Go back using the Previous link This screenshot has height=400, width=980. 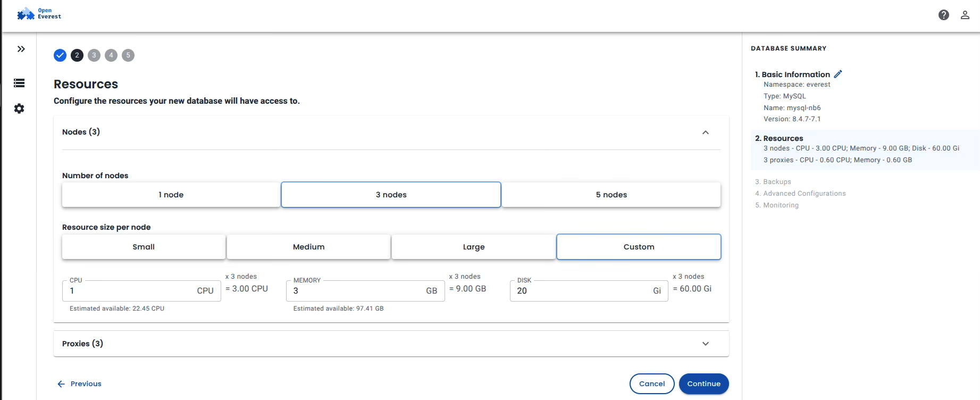pyautogui.click(x=79, y=384)
